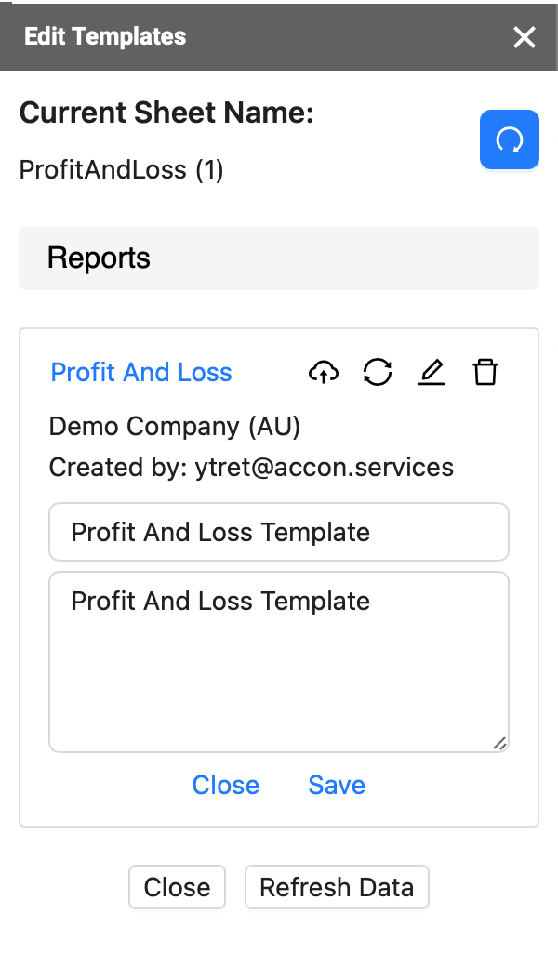Click the Edit Templates title bar text
558x980 pixels.
click(x=105, y=36)
